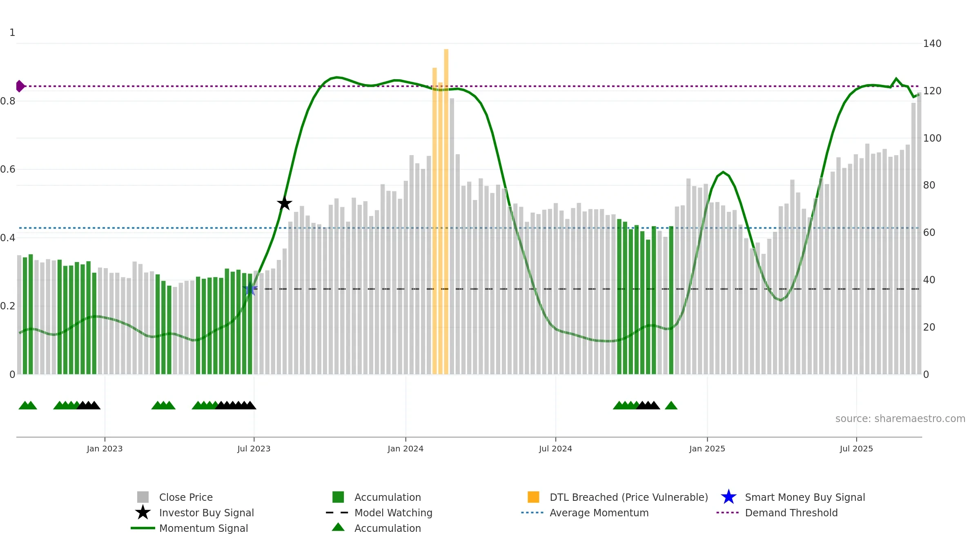This screenshot has width=980, height=551.
Task: Click the tallest orange DTL breached bar
Action: 446,211
